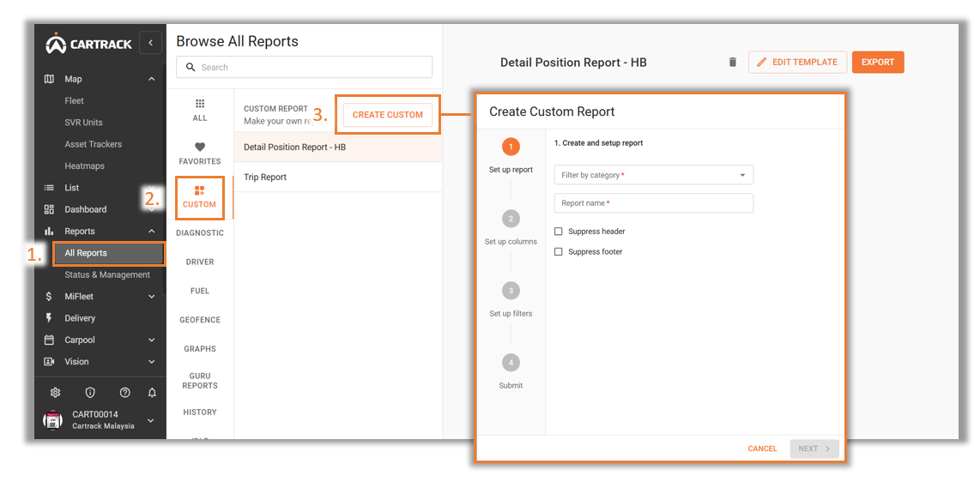Click the ALL grid category icon
Viewport: 980px width, 482px height.
tap(200, 103)
